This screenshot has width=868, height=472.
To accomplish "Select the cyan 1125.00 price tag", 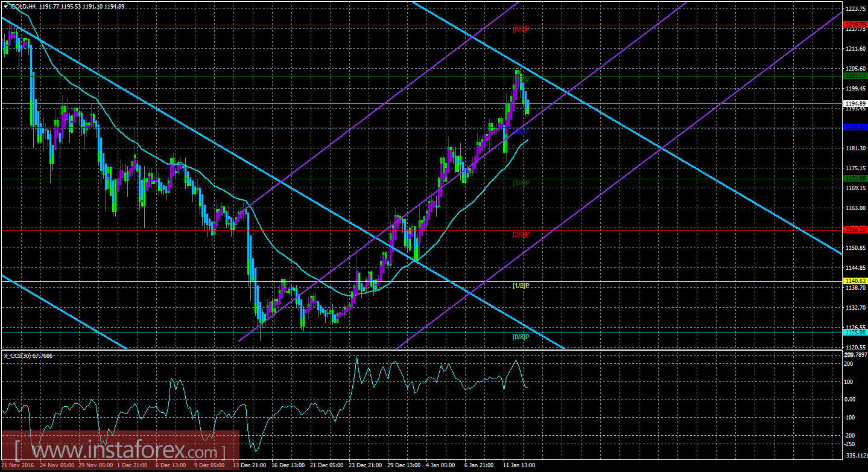I will tap(855, 333).
